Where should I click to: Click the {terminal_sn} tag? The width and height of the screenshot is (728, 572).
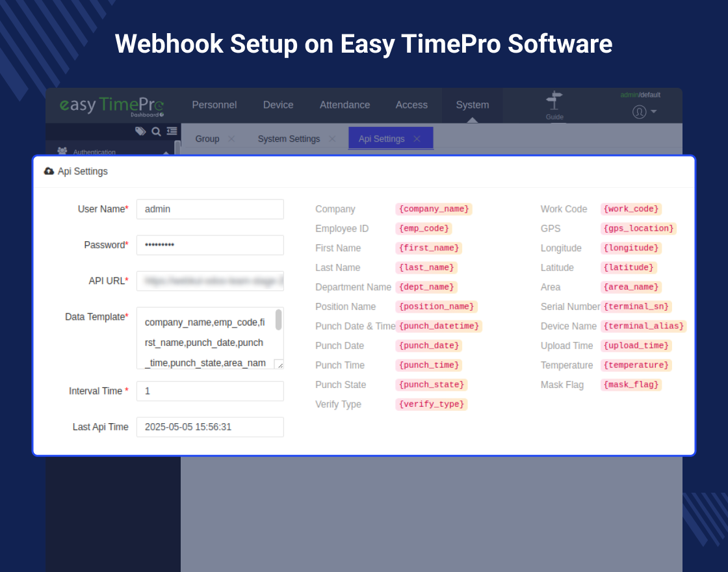point(636,306)
